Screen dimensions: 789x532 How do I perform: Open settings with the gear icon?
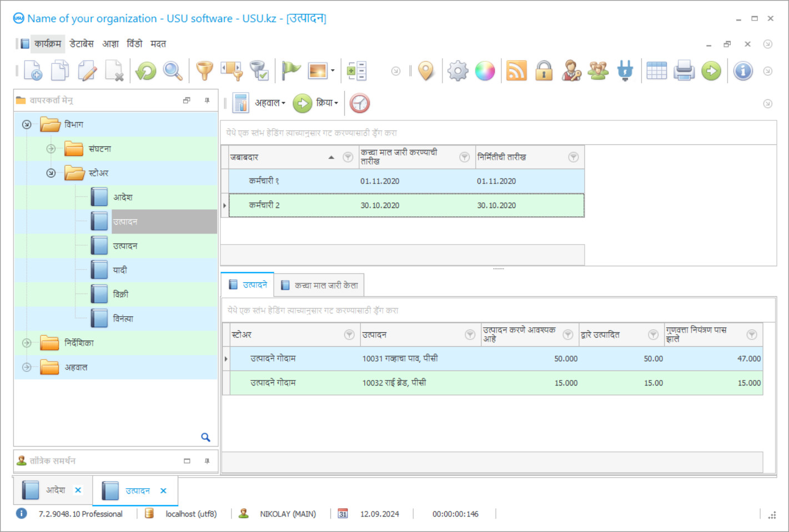(458, 71)
